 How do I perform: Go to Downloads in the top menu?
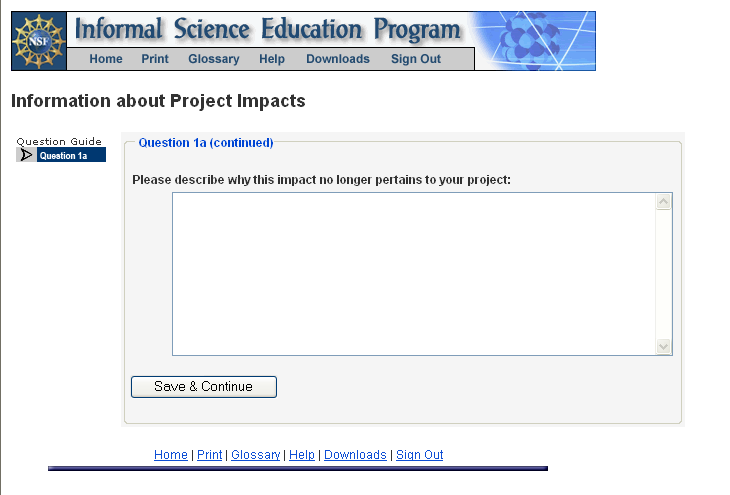coord(338,59)
